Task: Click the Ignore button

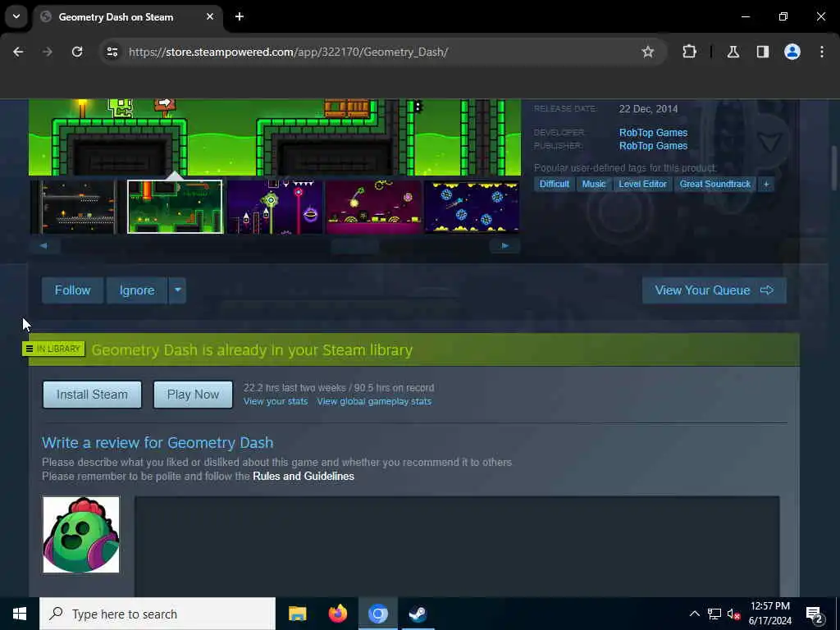Action: [x=137, y=290]
